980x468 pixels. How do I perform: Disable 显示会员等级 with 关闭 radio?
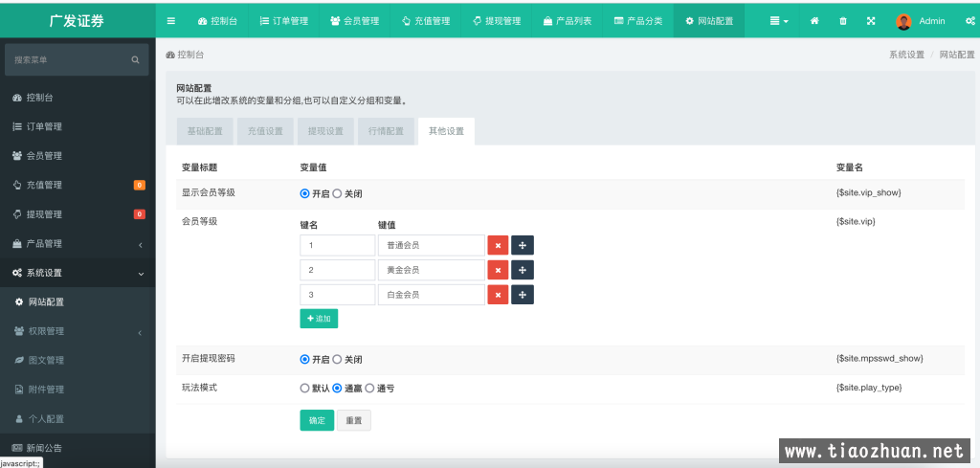click(337, 193)
